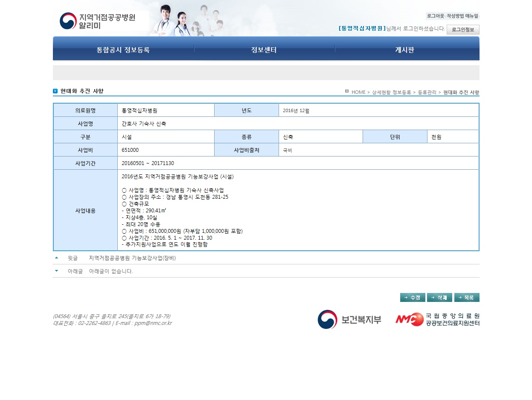
Task: Click the blue arrow icon beside page title
Action: (x=55, y=91)
